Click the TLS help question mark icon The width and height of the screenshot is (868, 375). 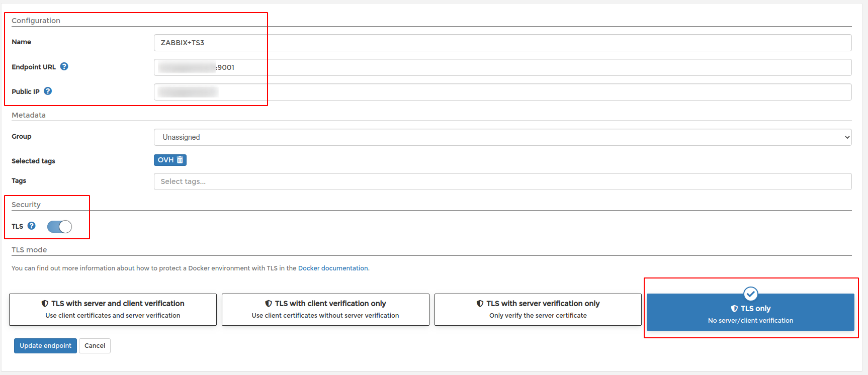31,226
